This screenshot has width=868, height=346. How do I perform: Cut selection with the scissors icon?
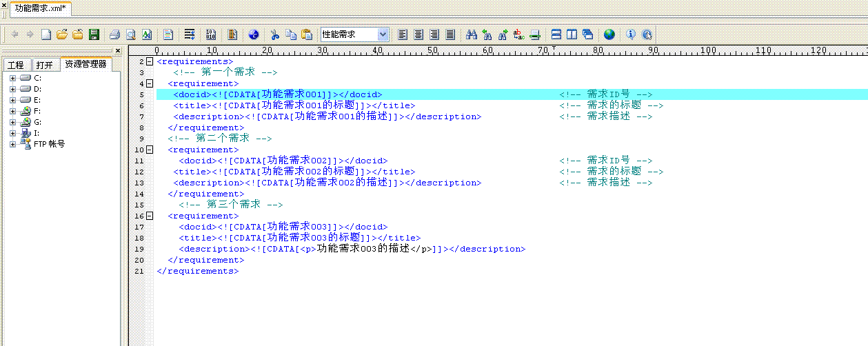pos(274,34)
